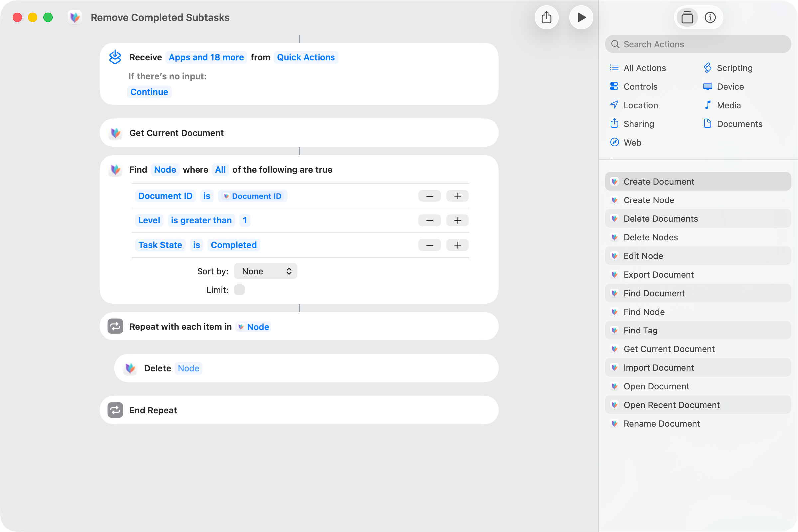The width and height of the screenshot is (798, 532).
Task: Change the Completed task state value
Action: 234,245
